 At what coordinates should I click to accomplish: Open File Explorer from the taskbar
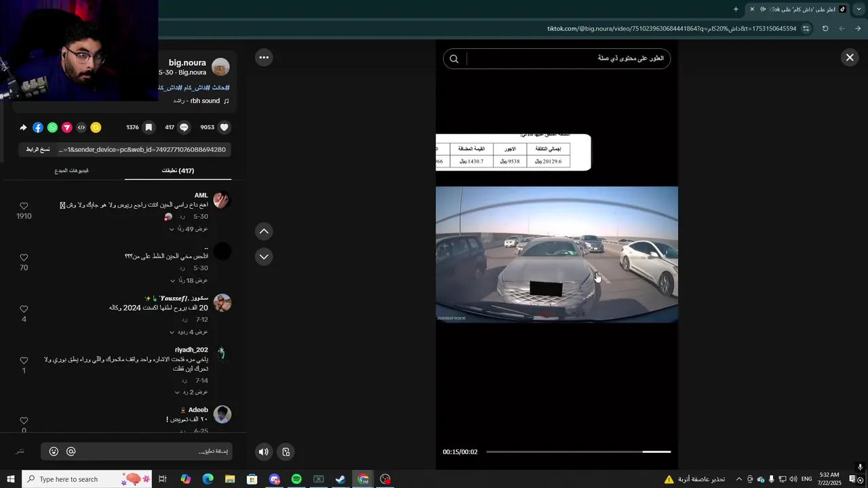point(230,479)
